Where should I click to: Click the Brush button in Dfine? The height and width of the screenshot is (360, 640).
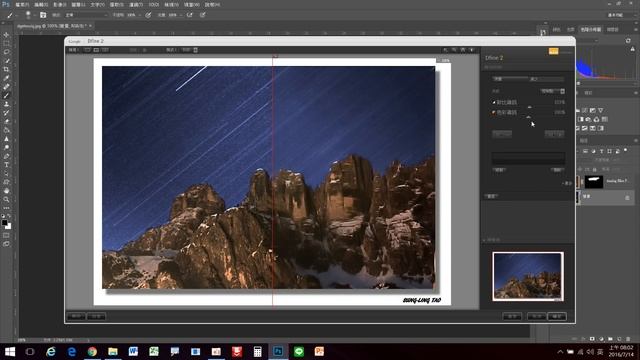point(512,316)
